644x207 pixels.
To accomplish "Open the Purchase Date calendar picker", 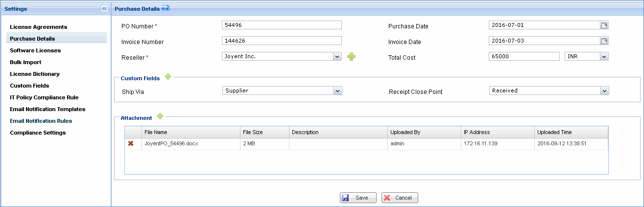I will click(604, 25).
